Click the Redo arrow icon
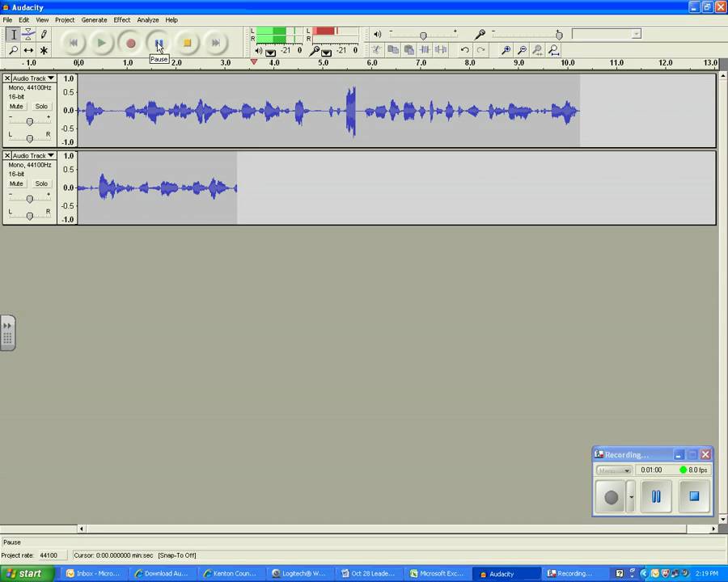728x582 pixels. [480, 49]
